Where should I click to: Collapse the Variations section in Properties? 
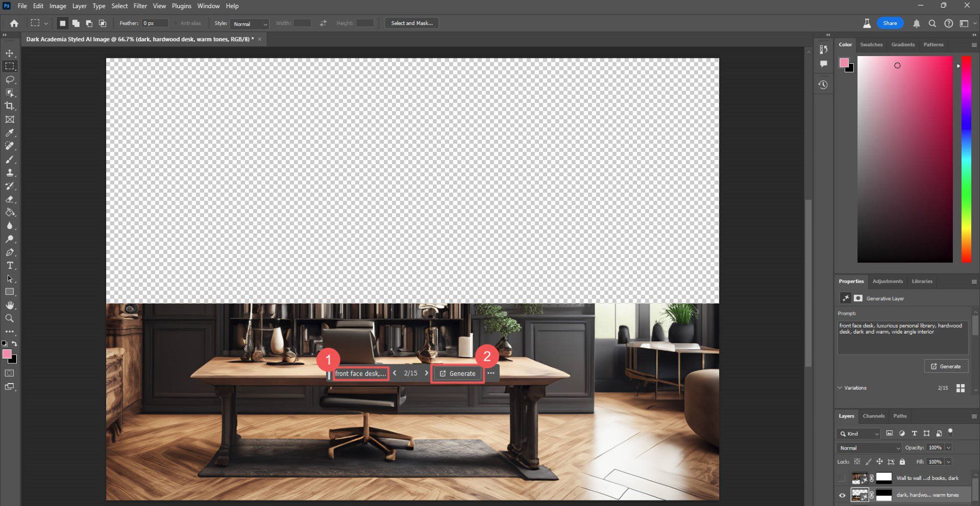[840, 388]
